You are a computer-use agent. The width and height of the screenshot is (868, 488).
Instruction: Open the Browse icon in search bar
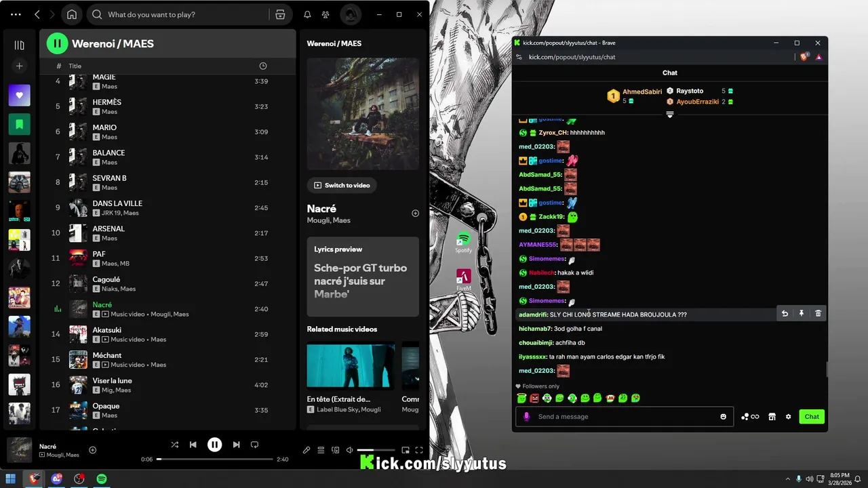tap(280, 14)
